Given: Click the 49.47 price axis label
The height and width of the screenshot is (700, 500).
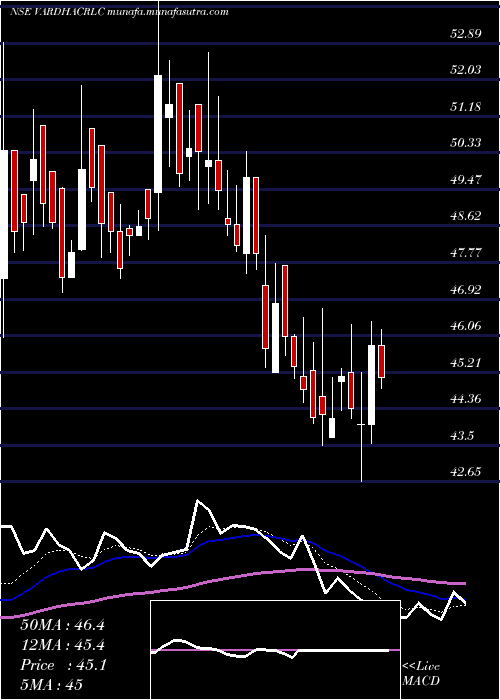Looking at the screenshot, I should pyautogui.click(x=466, y=180).
